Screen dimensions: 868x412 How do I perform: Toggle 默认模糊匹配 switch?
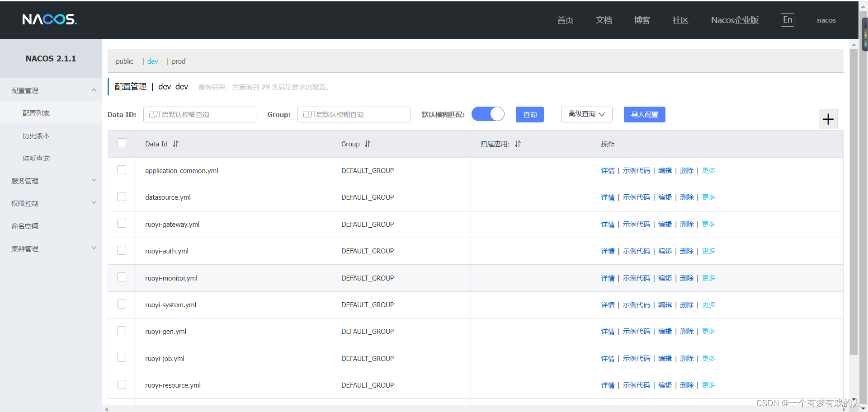point(488,114)
